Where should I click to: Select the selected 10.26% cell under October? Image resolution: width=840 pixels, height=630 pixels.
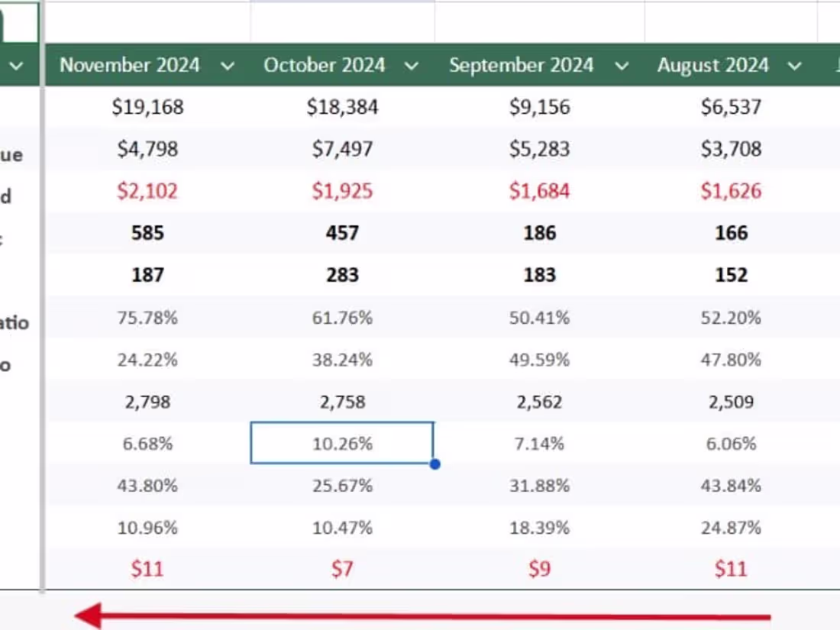(x=342, y=444)
